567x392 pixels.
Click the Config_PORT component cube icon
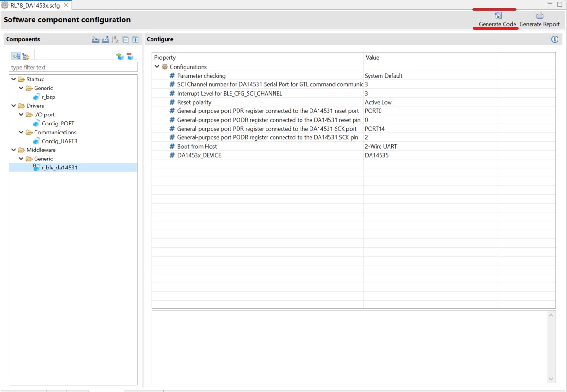tap(36, 123)
